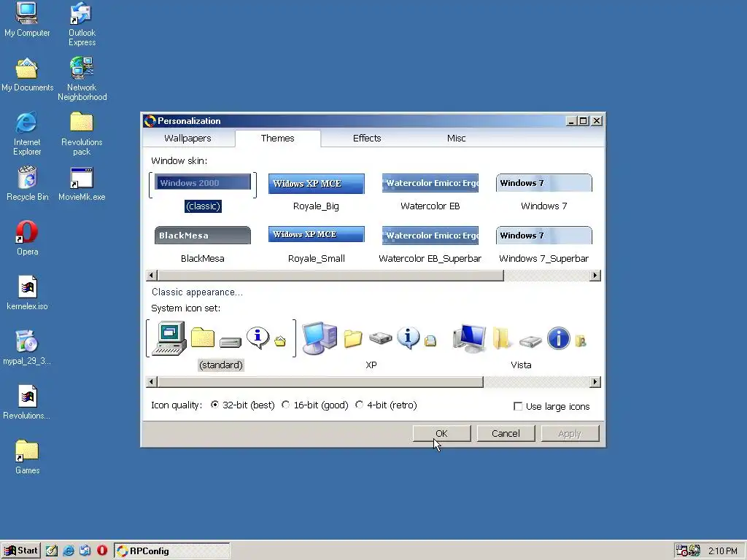Open Revolutions pack folder on desktop
Screen dimensions: 747x560
point(82,134)
